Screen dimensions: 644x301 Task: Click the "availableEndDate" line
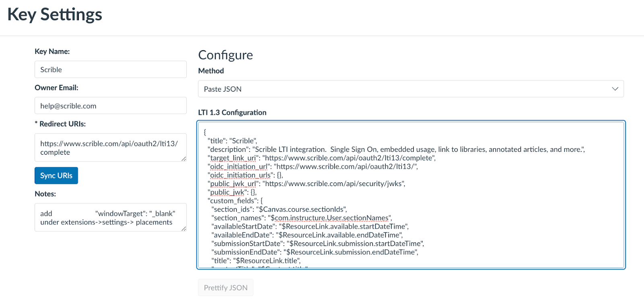click(x=307, y=235)
